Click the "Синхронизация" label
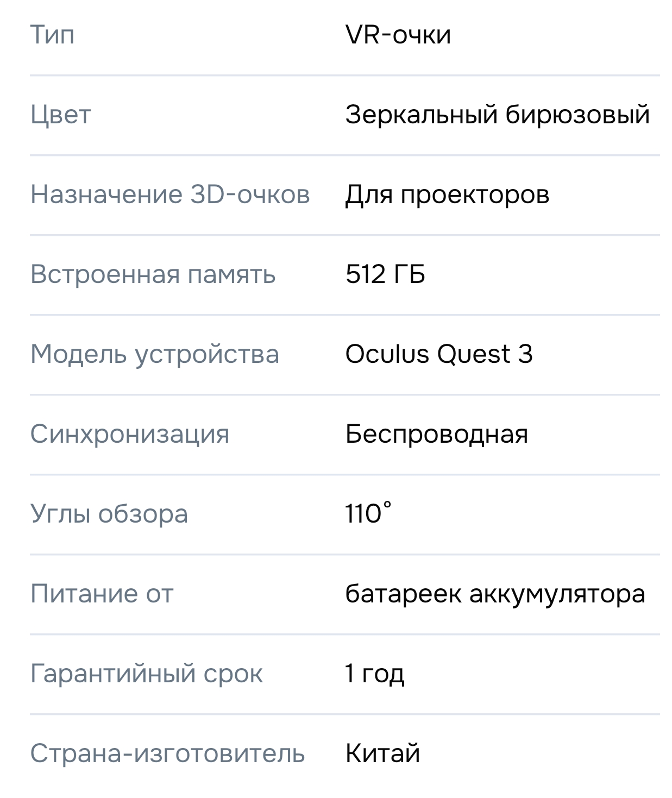The height and width of the screenshot is (798, 672). tap(130, 434)
